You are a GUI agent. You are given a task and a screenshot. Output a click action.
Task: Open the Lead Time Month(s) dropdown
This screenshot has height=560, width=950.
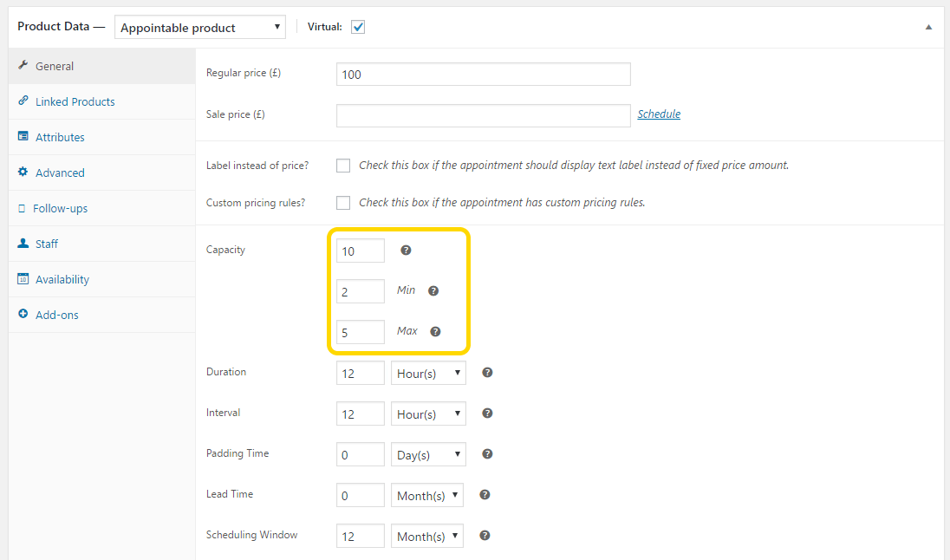(427, 495)
